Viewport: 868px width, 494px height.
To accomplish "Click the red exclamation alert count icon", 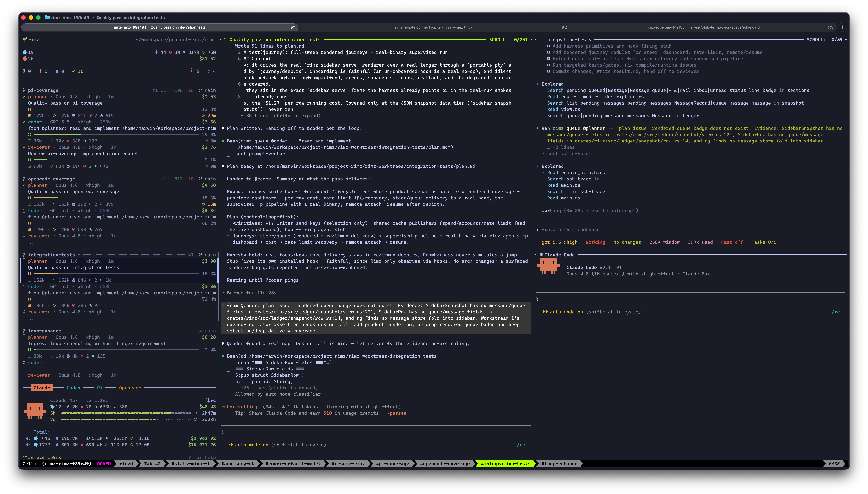I will (x=40, y=71).
